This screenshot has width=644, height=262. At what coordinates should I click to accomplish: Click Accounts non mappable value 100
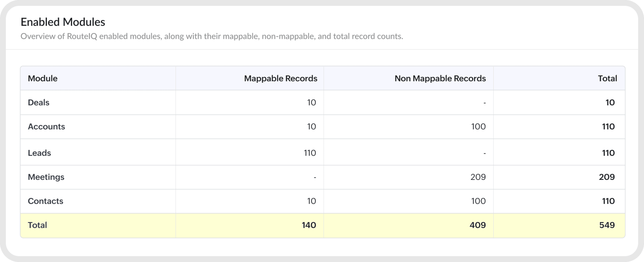(478, 127)
